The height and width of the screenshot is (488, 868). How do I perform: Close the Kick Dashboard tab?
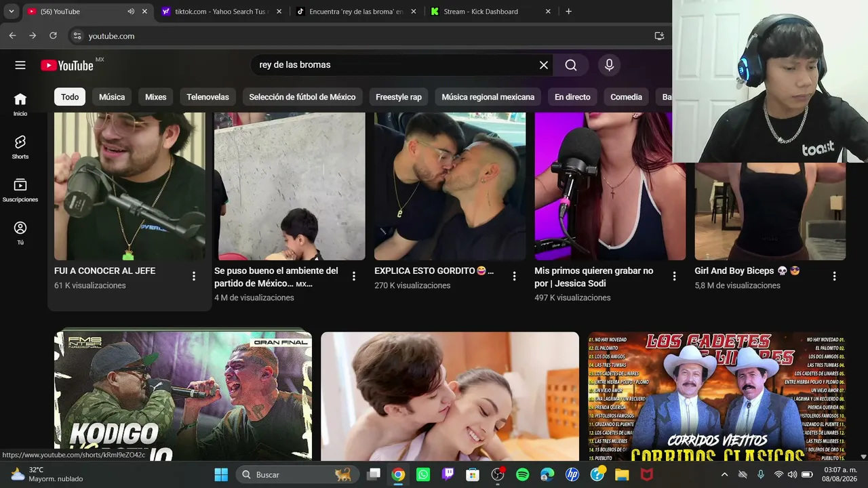548,12
